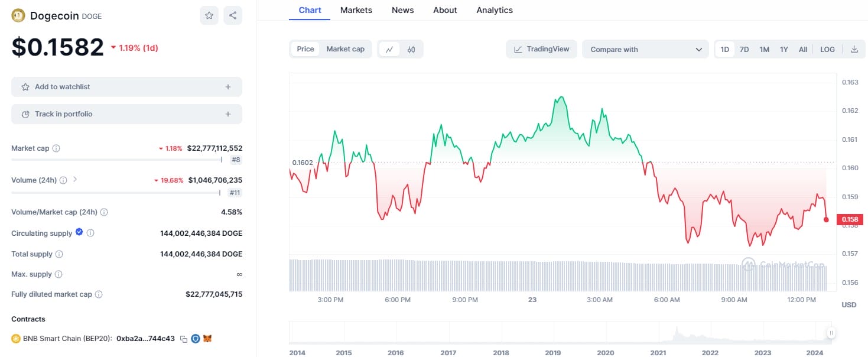
Task: Select the 7D time range
Action: (x=745, y=49)
